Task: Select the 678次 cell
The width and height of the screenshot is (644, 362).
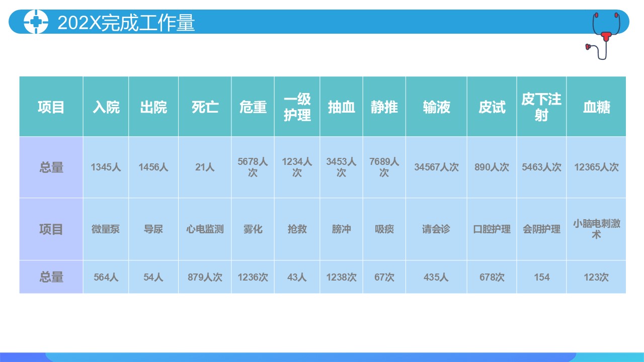Action: pyautogui.click(x=492, y=277)
